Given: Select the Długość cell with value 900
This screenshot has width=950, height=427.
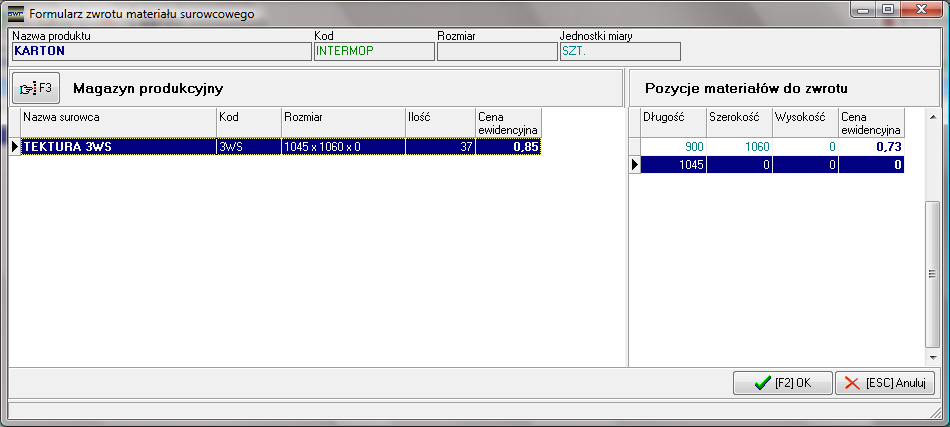Looking at the screenshot, I should (672, 147).
